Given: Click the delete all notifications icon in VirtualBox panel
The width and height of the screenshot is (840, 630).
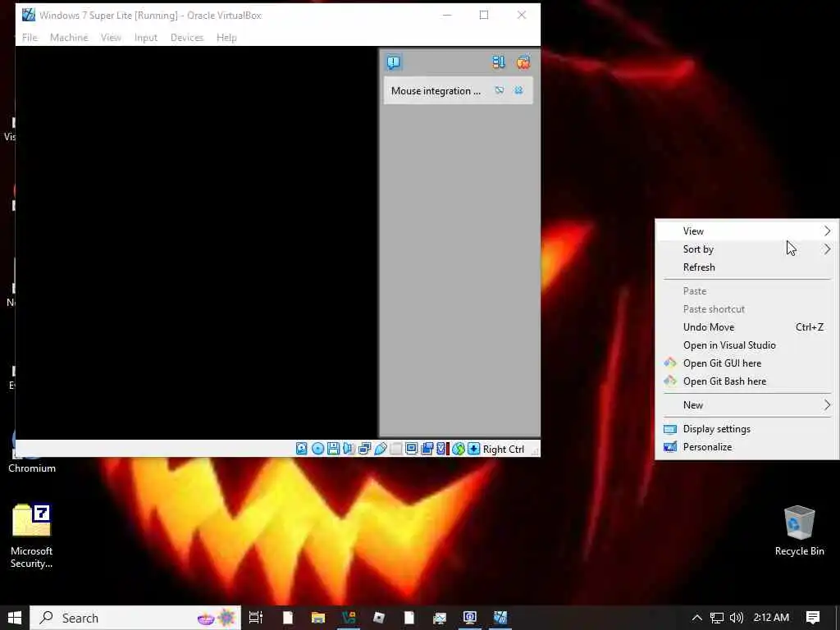Looking at the screenshot, I should coord(523,62).
